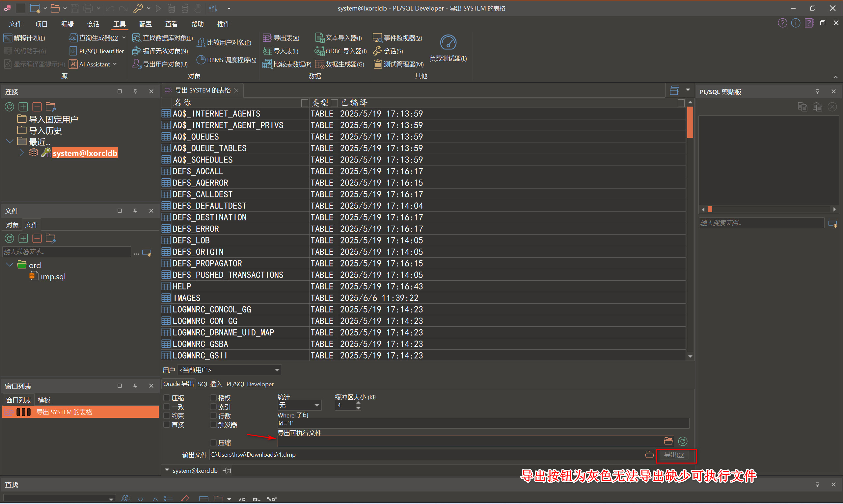Click the 导出 (Export) button
The image size is (843, 504).
click(x=674, y=455)
